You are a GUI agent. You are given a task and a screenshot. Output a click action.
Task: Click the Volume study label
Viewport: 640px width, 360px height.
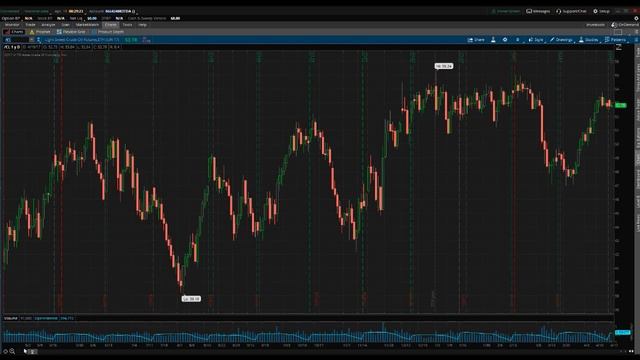(x=11, y=318)
